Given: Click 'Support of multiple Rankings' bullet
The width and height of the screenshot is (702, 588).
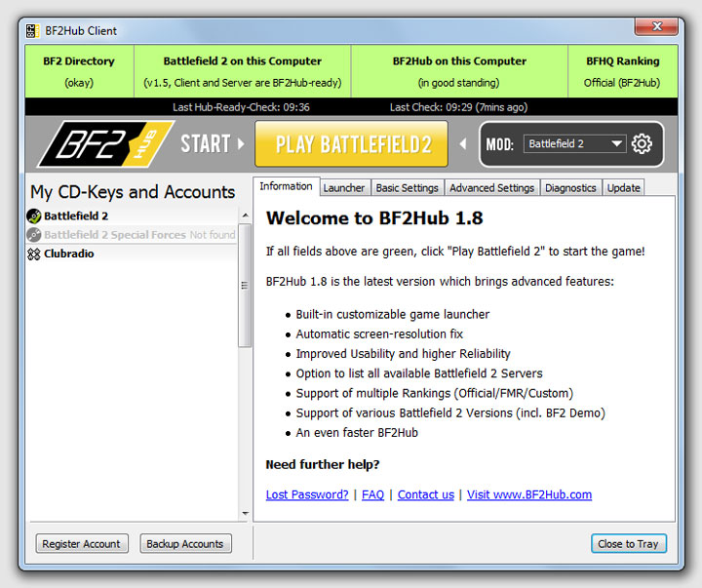Looking at the screenshot, I should click(434, 393).
